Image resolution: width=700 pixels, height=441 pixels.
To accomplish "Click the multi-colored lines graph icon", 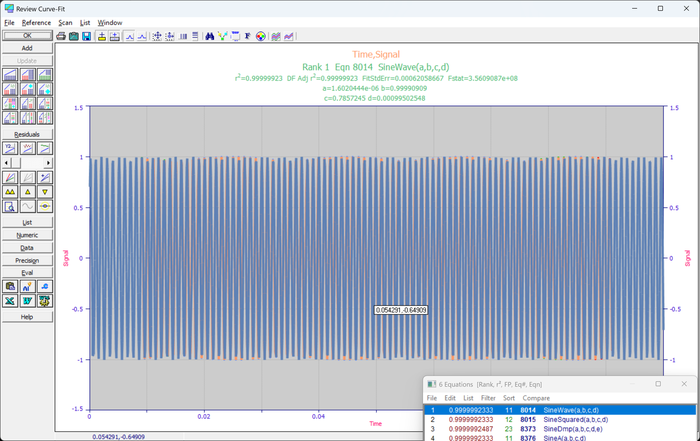I will (x=276, y=36).
